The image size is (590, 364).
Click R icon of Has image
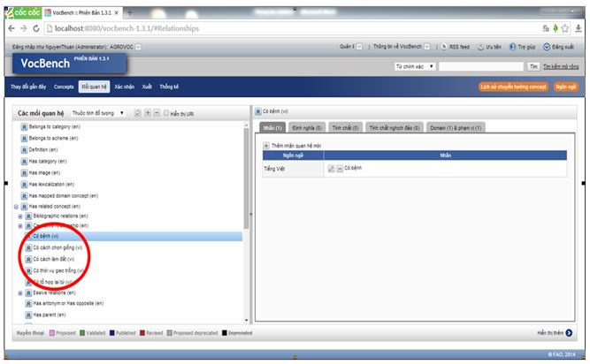point(24,173)
